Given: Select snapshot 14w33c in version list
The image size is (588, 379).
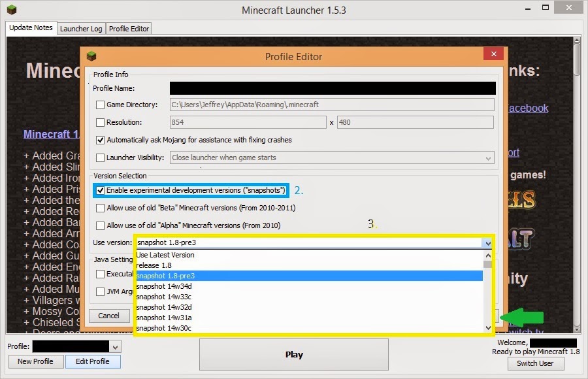Looking at the screenshot, I should coord(310,297).
